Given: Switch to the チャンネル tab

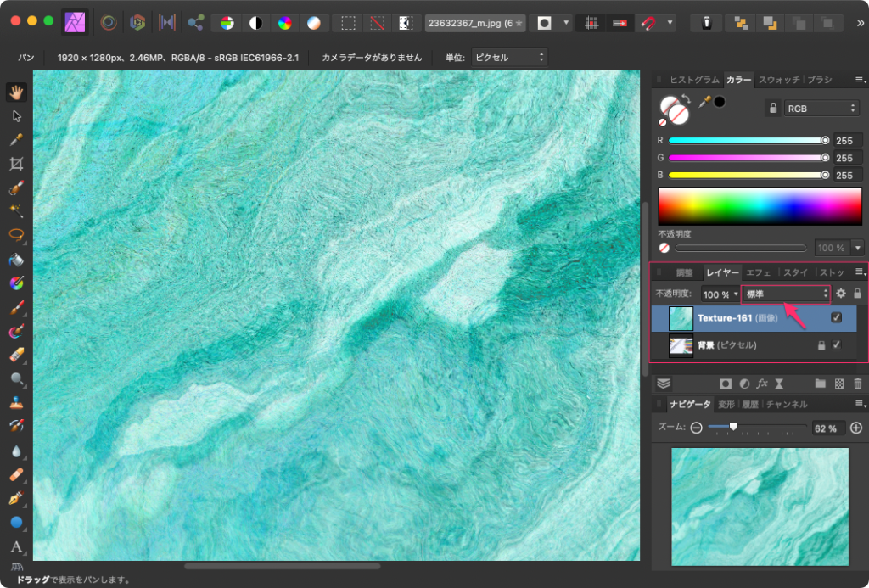Looking at the screenshot, I should coord(787,405).
